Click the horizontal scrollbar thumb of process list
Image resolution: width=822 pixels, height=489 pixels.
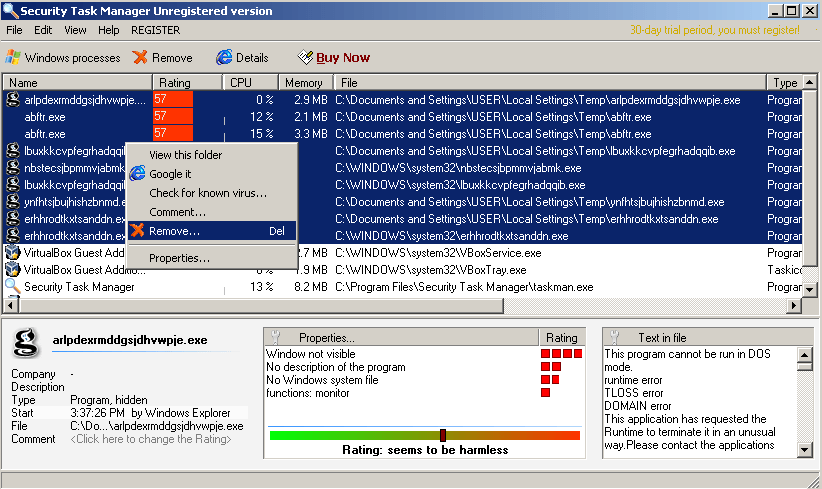click(260, 305)
